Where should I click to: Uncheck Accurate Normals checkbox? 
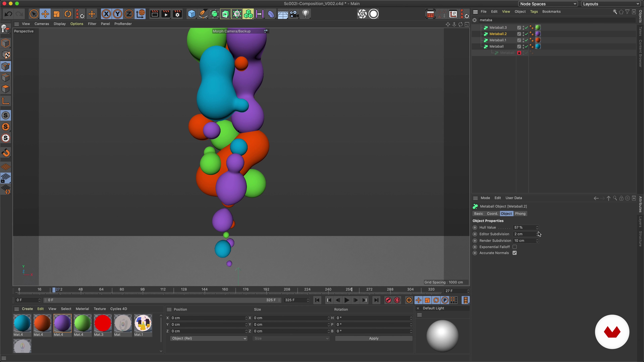[515, 253]
